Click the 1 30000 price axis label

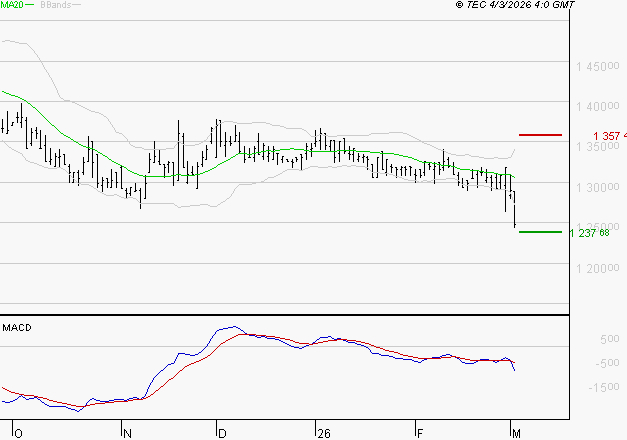point(597,187)
